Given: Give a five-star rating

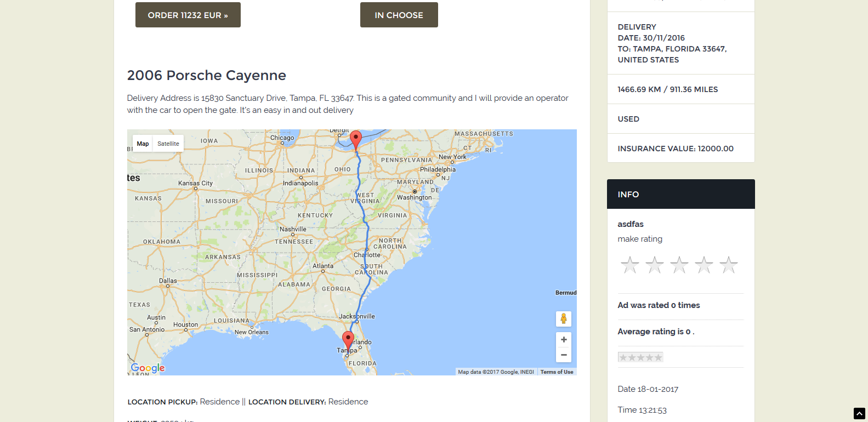Looking at the screenshot, I should [x=729, y=265].
